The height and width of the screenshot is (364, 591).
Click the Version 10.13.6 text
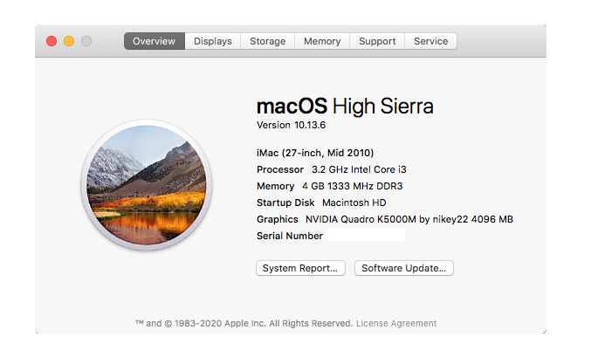[291, 125]
